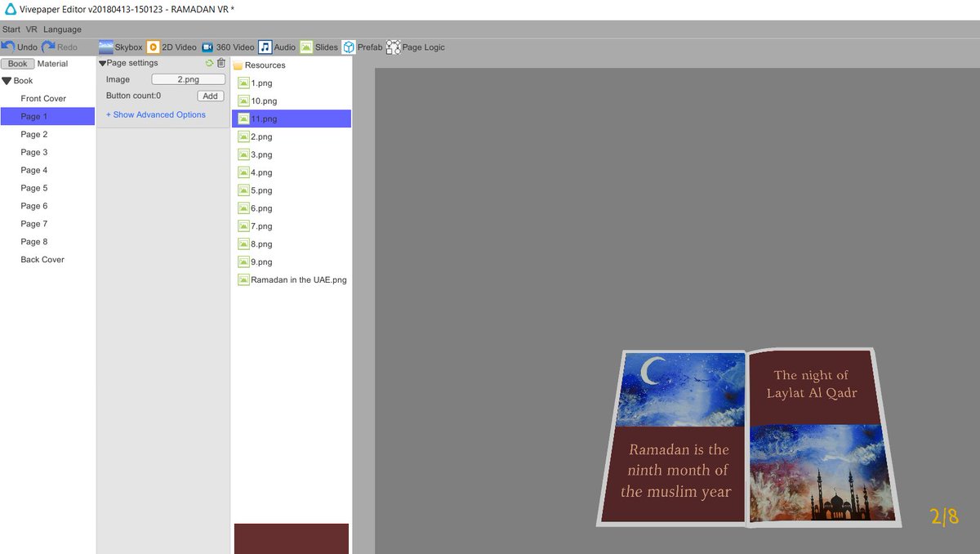
Task: Open the Start menu
Action: [x=11, y=29]
